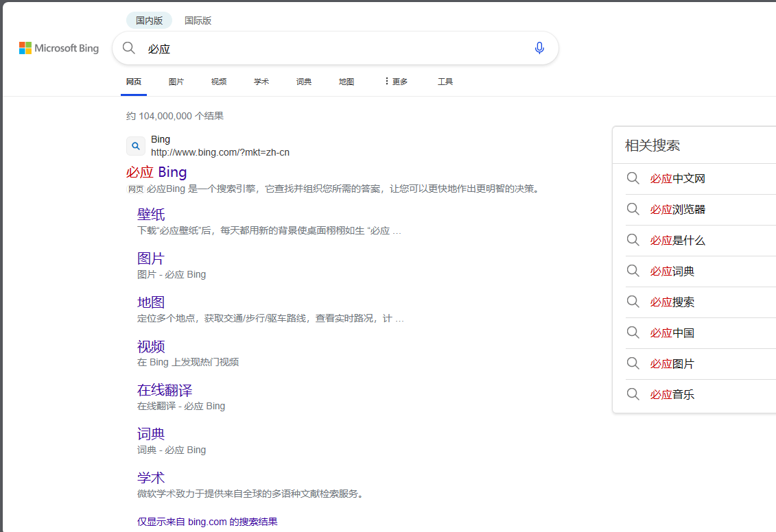Click the 图片 - 必应 Bing description

pos(172,274)
